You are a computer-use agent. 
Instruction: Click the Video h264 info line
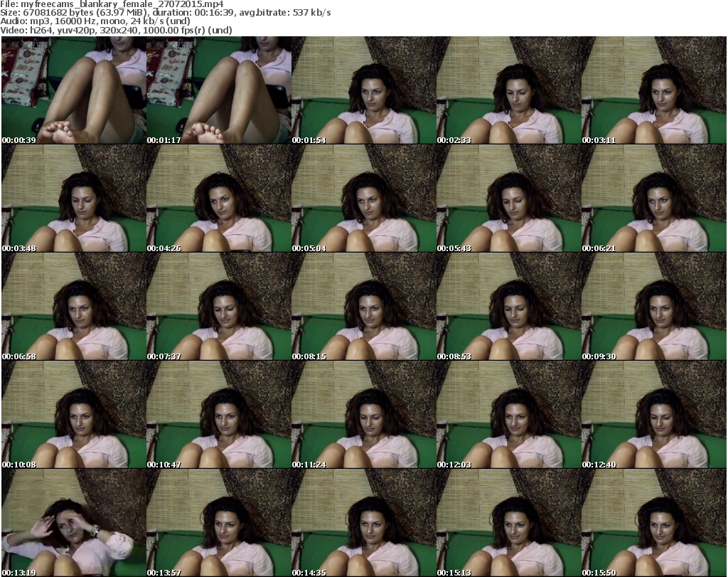(116, 30)
